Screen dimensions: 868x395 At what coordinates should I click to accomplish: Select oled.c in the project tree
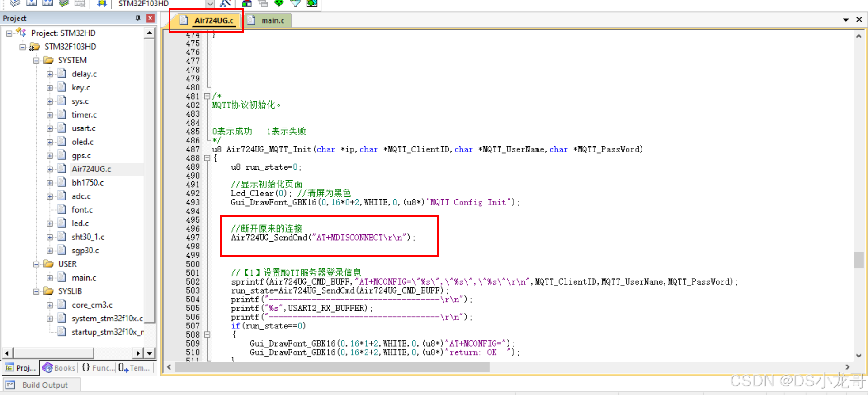(83, 142)
